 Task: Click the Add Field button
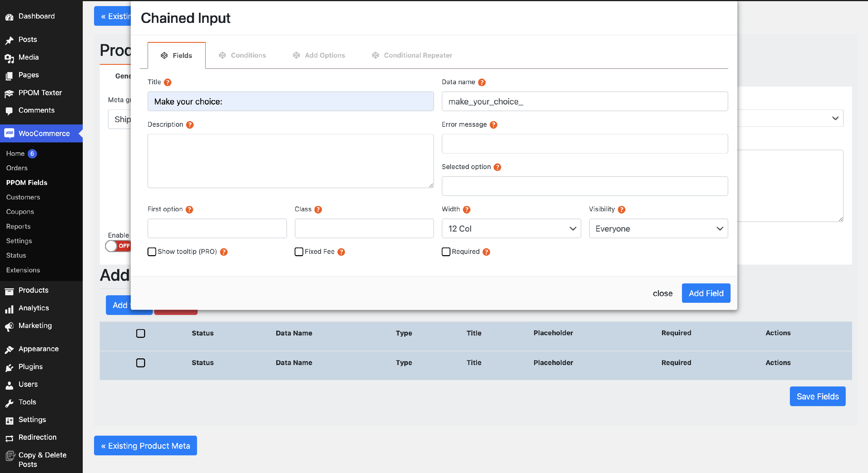[706, 293]
